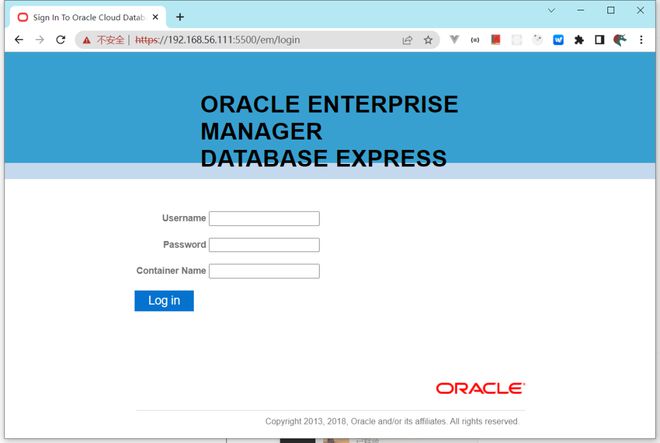Click the browser forward arrow

coord(40,40)
